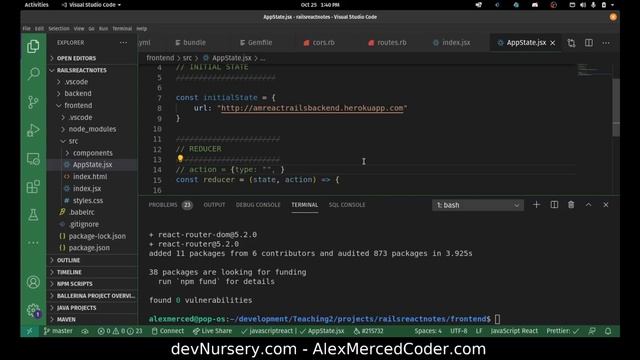Collapse the frontend folder

pyautogui.click(x=78, y=105)
